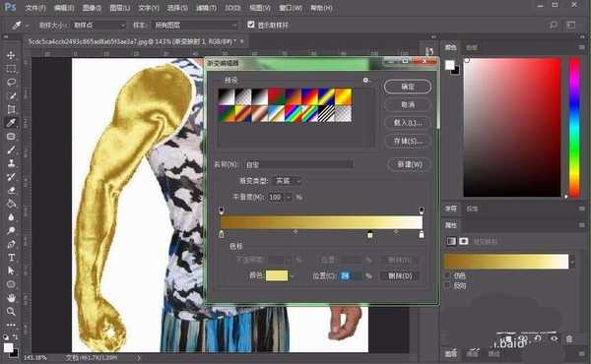This screenshot has height=364, width=591.
Task: Open the sample size dropdown
Action: click(x=98, y=26)
